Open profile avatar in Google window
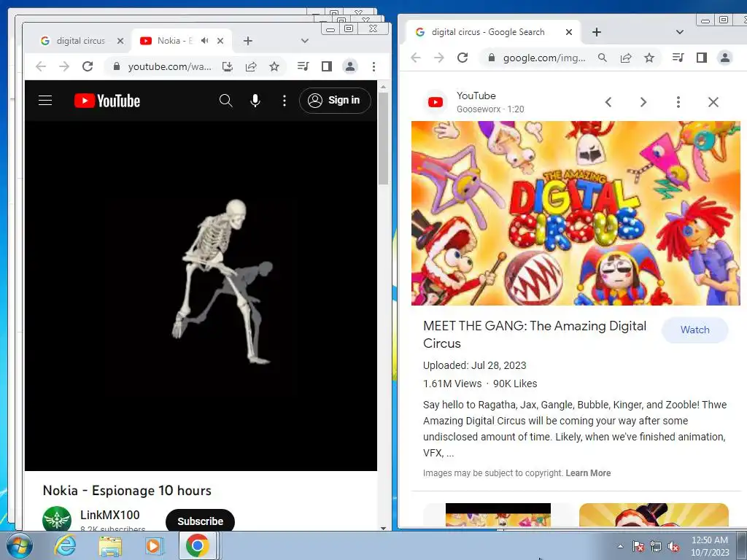747x560 pixels. click(725, 58)
